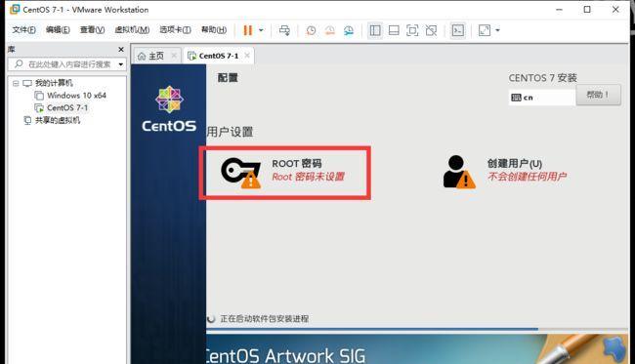The height and width of the screenshot is (364, 635).
Task: Click Send Ctrl+Alt+Del toolbar icon
Action: coord(284,30)
